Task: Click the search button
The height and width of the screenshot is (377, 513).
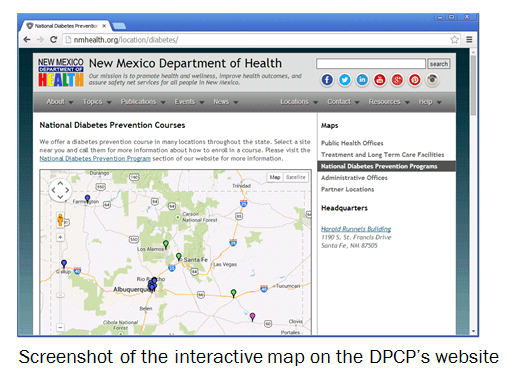Action: (439, 64)
